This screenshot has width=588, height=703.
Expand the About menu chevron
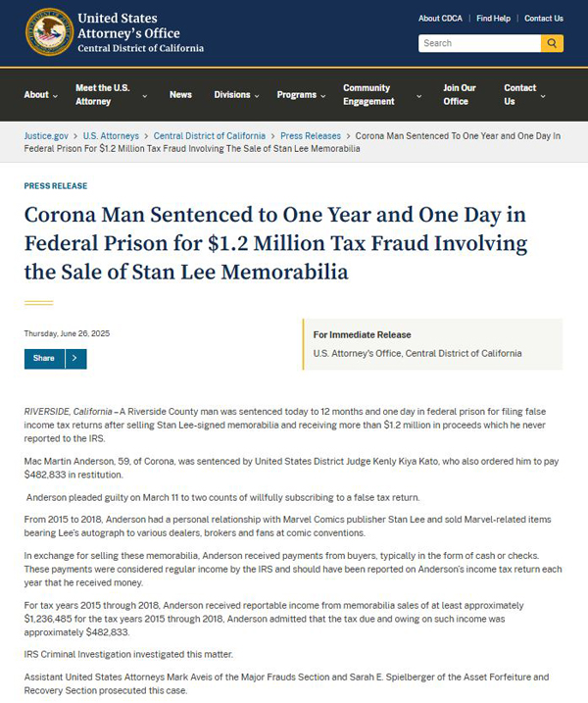[55, 96]
